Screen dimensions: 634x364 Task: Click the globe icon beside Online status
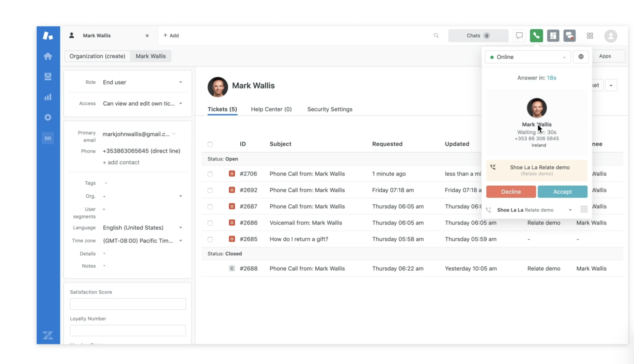pos(581,57)
